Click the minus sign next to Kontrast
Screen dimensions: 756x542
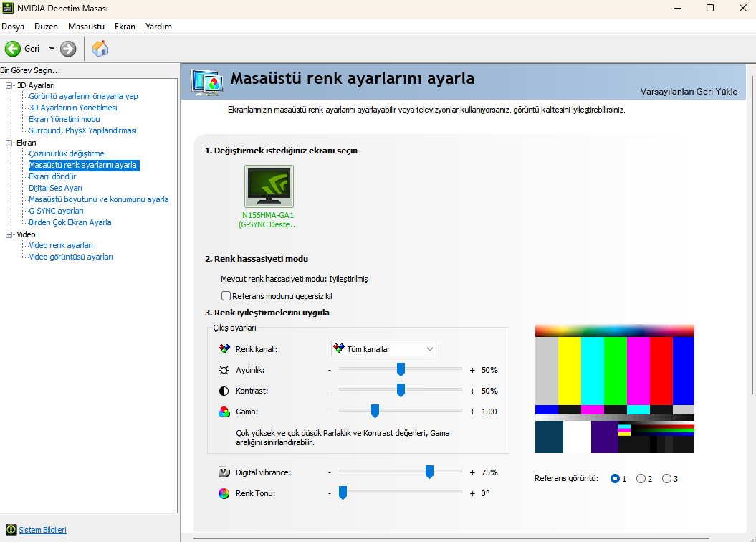pos(330,391)
